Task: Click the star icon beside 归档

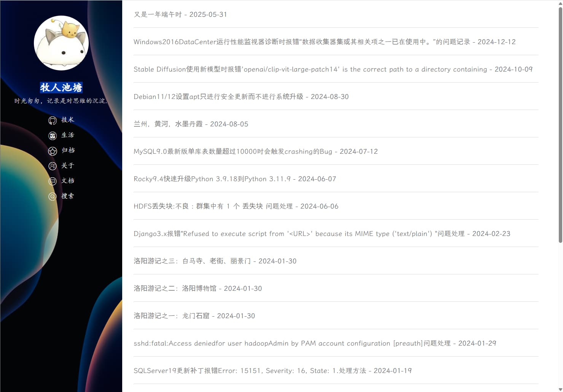Action: [x=53, y=151]
